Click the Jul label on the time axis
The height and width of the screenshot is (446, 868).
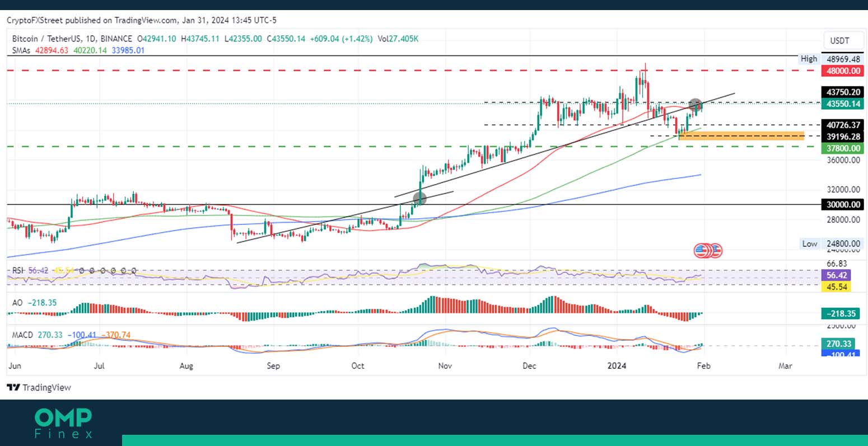point(99,366)
